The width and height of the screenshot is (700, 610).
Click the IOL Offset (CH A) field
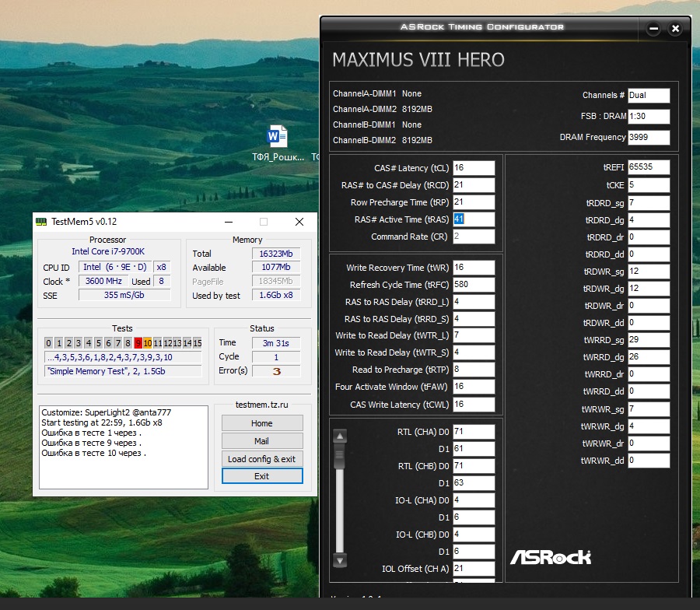coord(474,569)
